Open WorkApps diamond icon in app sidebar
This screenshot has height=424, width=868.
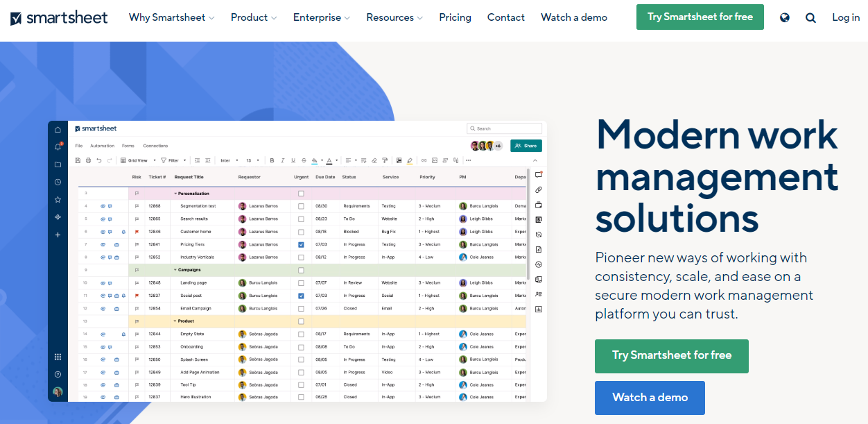point(58,217)
